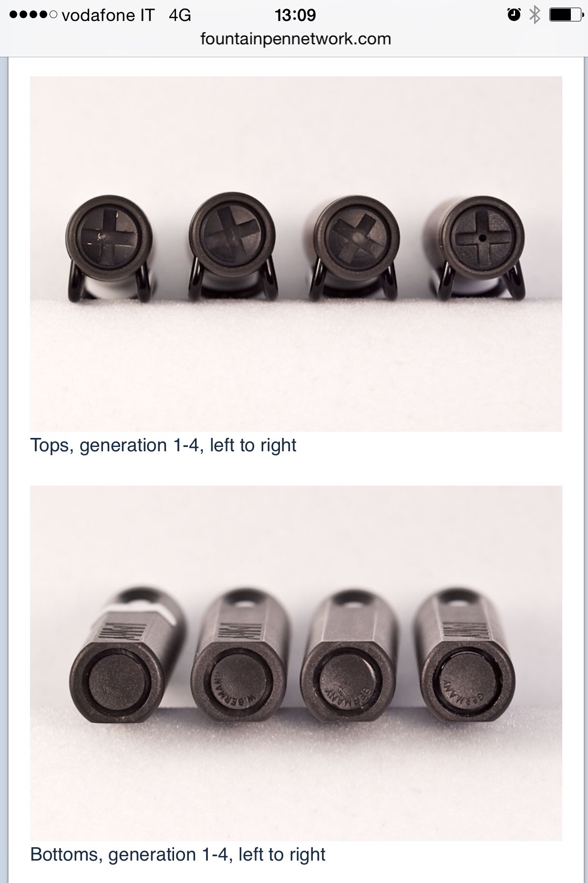
Task: Tap the generation 2 pen top
Action: pyautogui.click(x=233, y=247)
